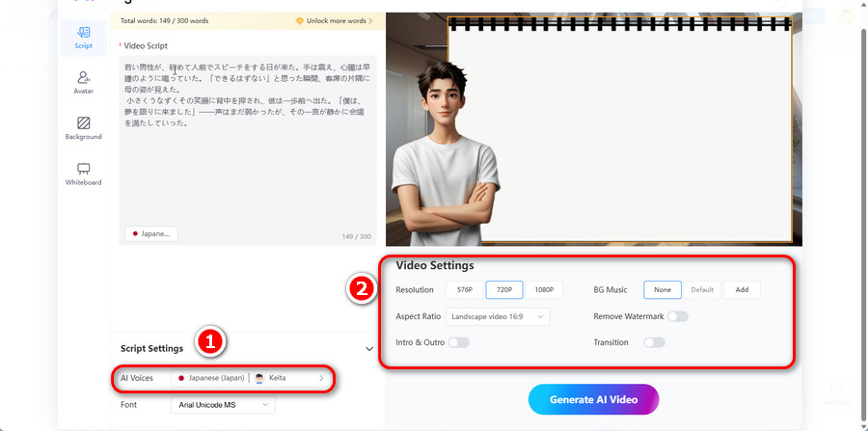Image resolution: width=868 pixels, height=431 pixels.
Task: Open the Avatar panel in sidebar
Action: [83, 82]
